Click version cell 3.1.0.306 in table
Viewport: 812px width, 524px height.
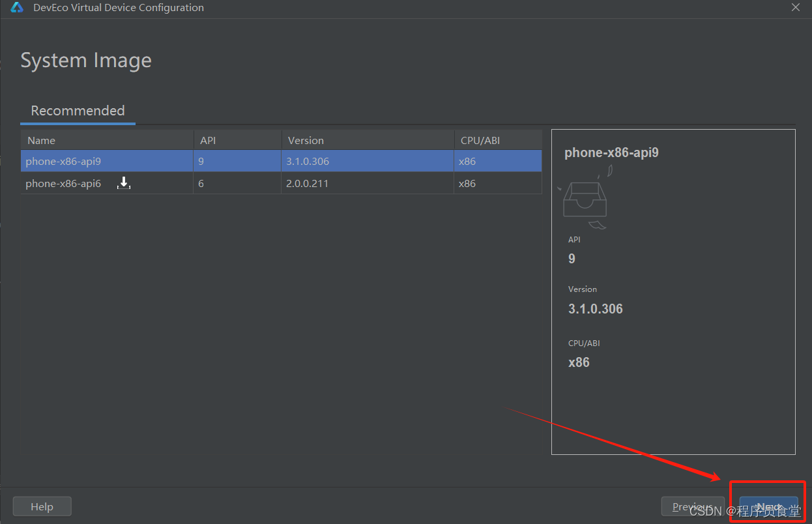pos(368,161)
